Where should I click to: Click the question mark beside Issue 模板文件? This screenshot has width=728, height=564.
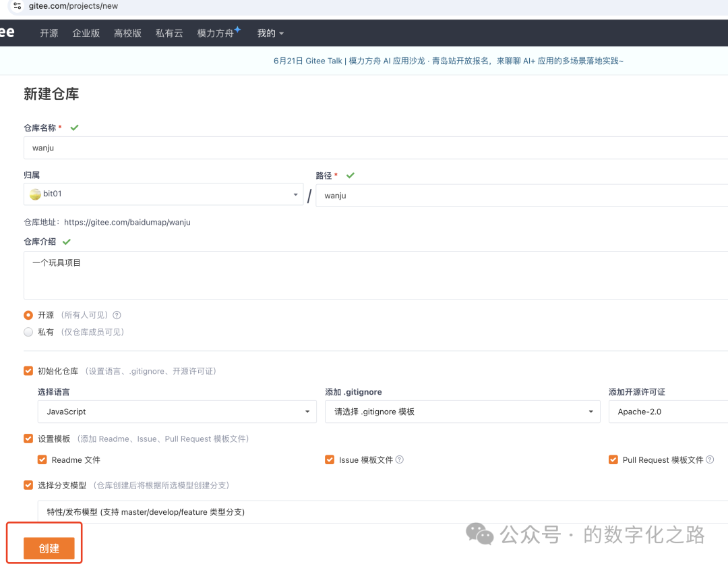(x=398, y=459)
